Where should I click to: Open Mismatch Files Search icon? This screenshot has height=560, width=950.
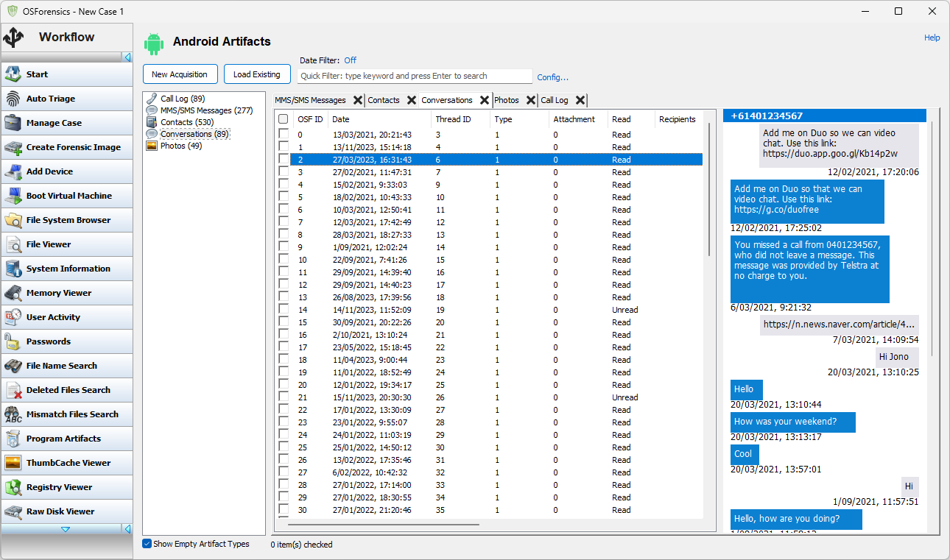[13, 414]
